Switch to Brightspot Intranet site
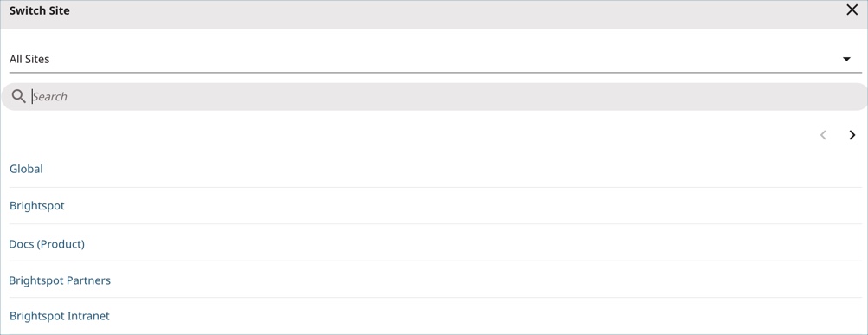This screenshot has height=335, width=868. coord(59,316)
